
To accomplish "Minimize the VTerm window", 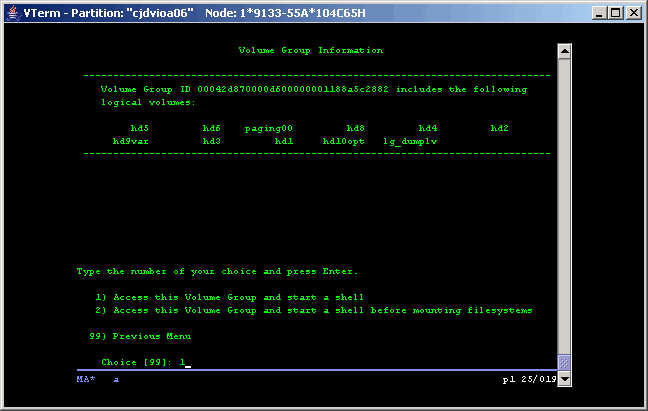I will [x=598, y=13].
